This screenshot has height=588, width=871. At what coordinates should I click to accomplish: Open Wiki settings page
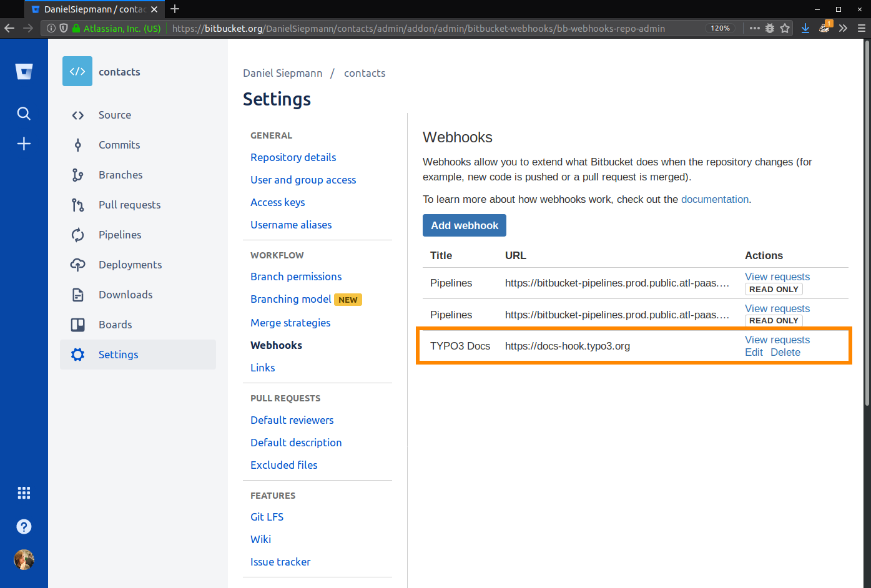[261, 539]
